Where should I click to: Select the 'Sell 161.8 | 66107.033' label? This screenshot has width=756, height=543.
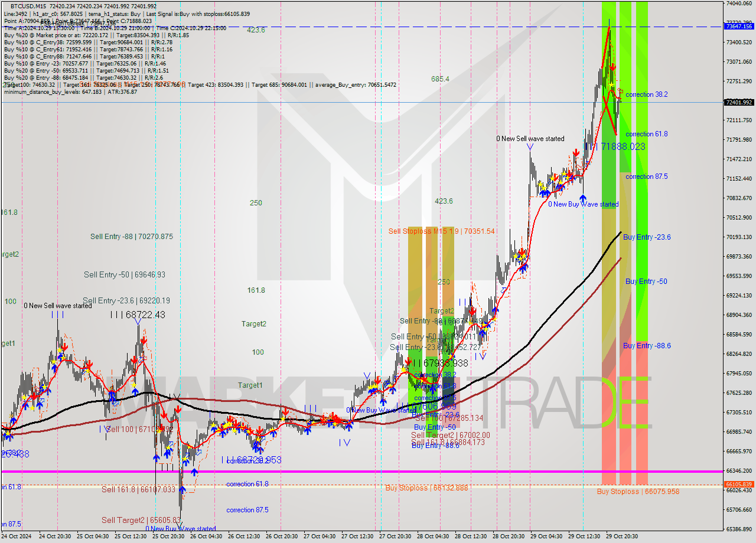(138, 489)
